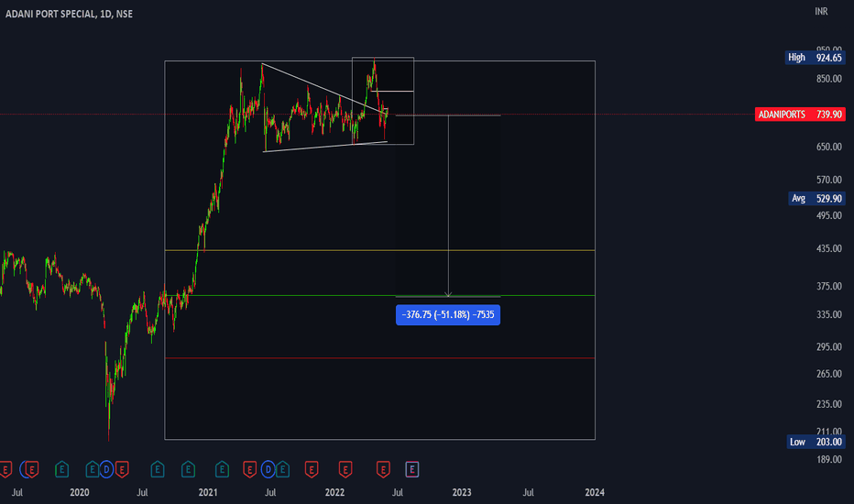Click the blue dividend D marker near 2020
This screenshot has width=854, height=504.
pyautogui.click(x=106, y=469)
